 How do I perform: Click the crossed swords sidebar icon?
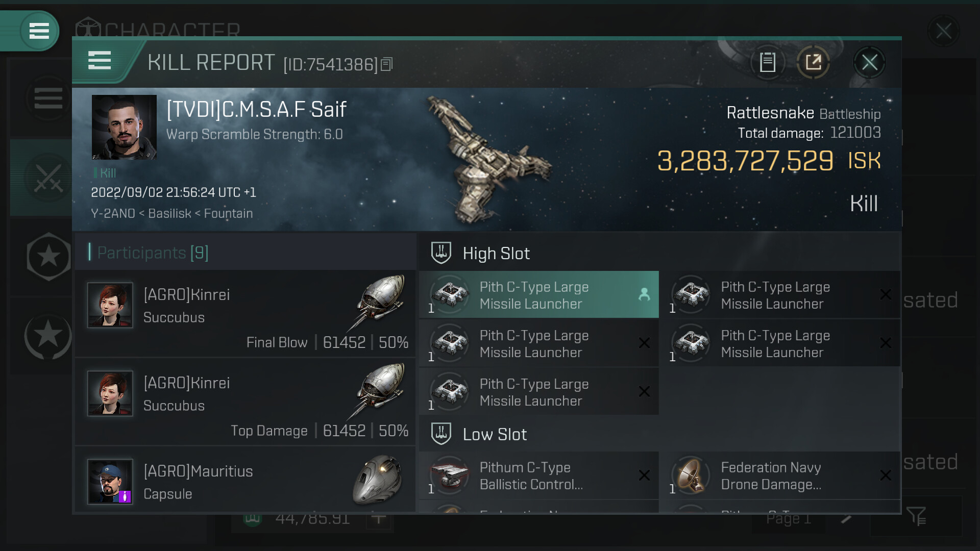pos(48,178)
